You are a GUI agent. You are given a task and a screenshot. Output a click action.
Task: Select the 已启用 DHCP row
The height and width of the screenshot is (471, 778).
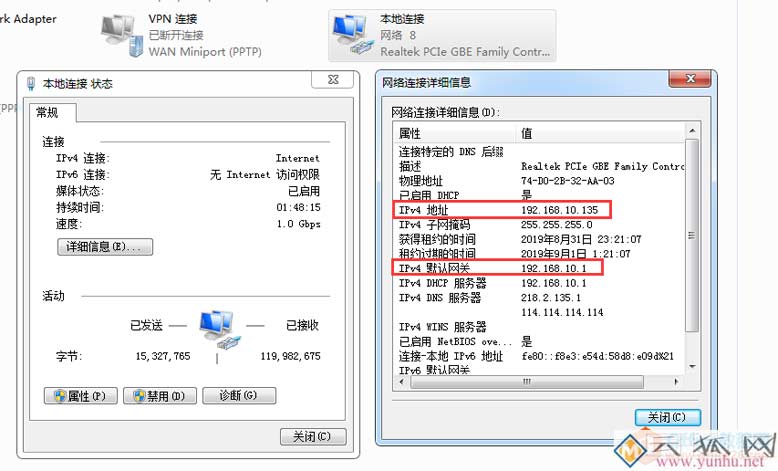click(x=540, y=195)
